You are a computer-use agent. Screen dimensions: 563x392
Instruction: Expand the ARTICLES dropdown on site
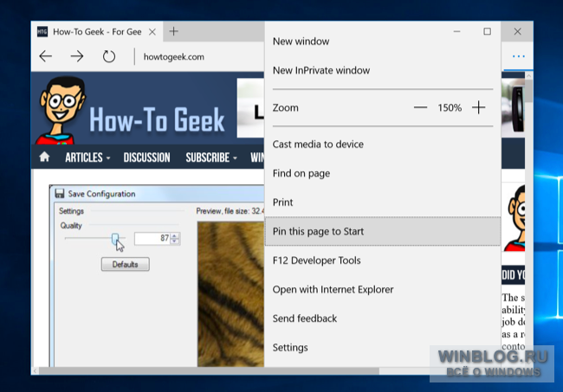[x=87, y=157]
